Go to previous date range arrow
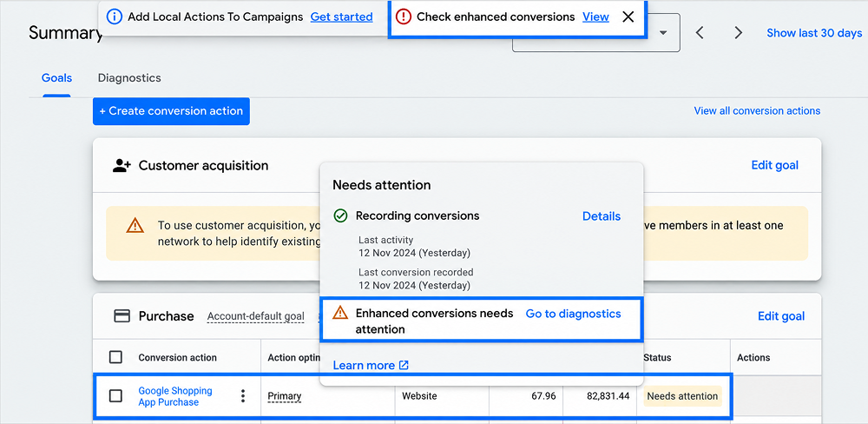868x424 pixels. [700, 33]
